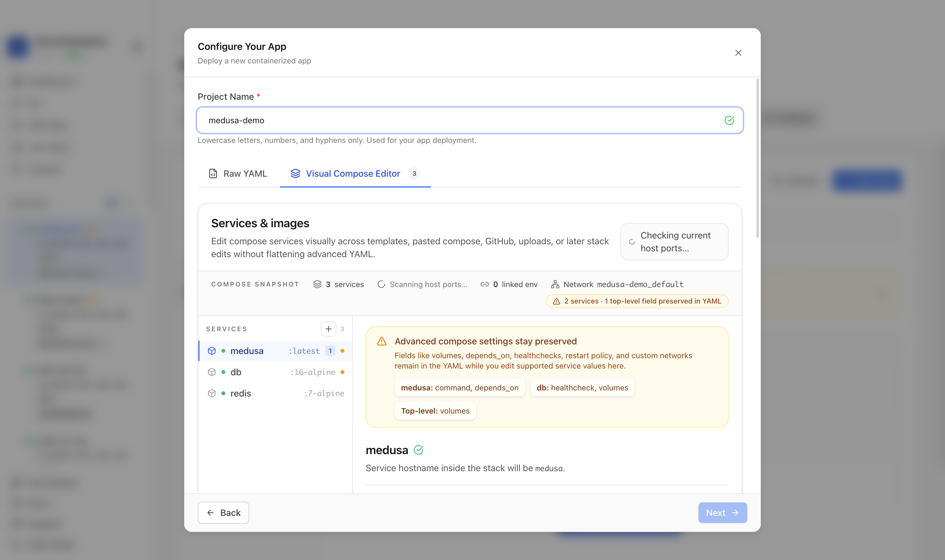Click the :7-alpine tag on redis
This screenshot has height=560, width=945.
tap(324, 393)
